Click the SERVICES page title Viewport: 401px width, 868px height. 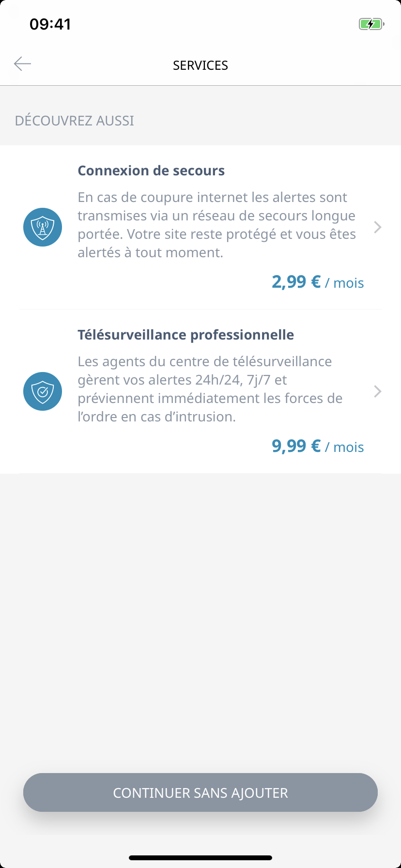(x=200, y=65)
